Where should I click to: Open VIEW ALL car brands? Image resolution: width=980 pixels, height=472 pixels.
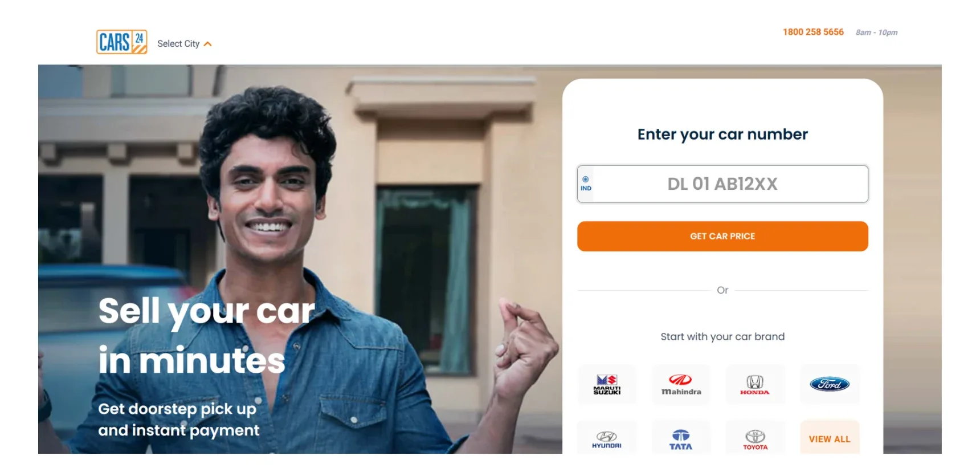[830, 438]
